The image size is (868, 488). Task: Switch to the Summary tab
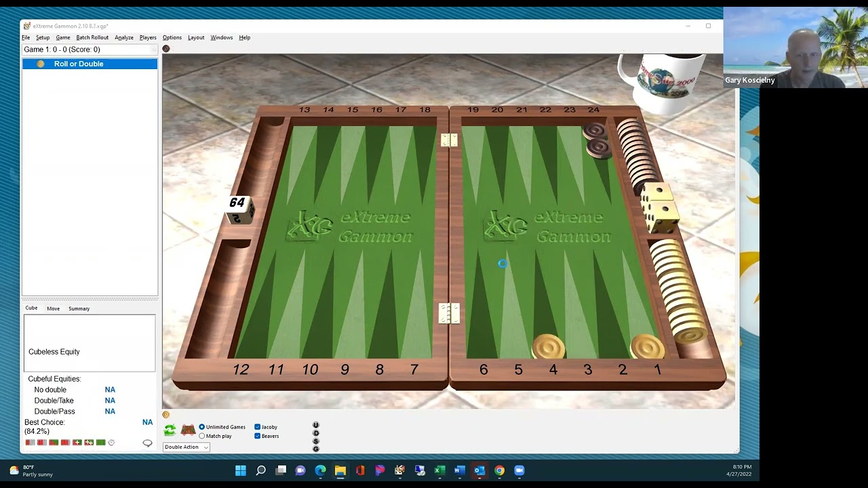point(79,308)
